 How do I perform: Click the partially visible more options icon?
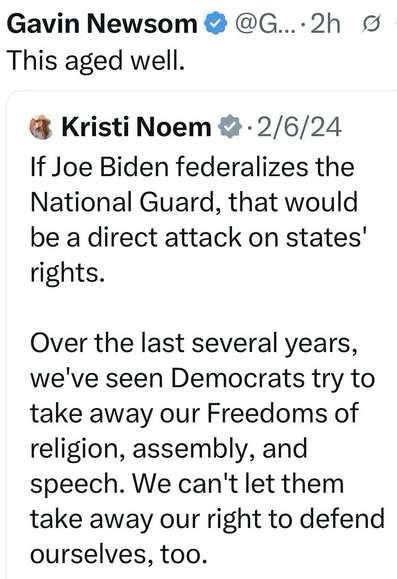[395, 24]
